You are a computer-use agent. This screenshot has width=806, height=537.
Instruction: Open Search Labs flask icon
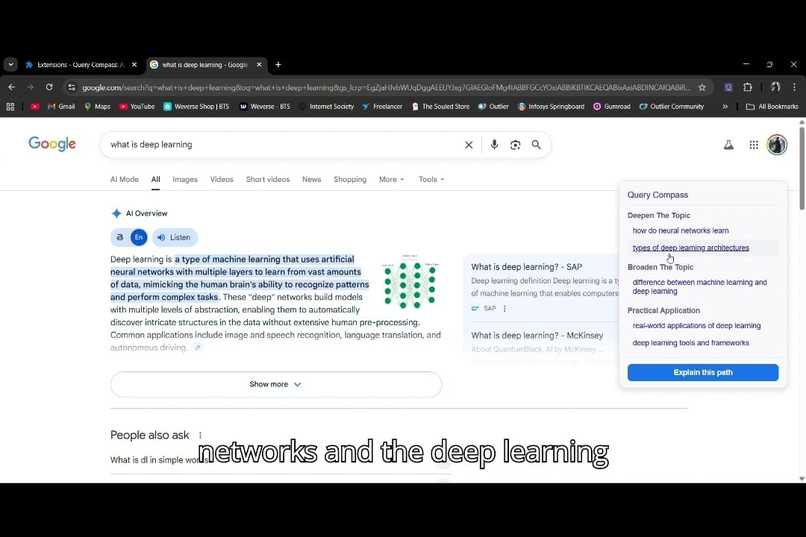tap(728, 145)
